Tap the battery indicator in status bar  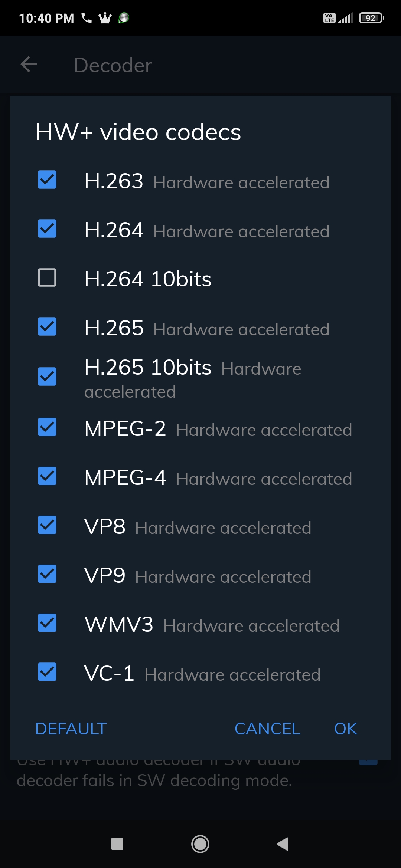[371, 18]
